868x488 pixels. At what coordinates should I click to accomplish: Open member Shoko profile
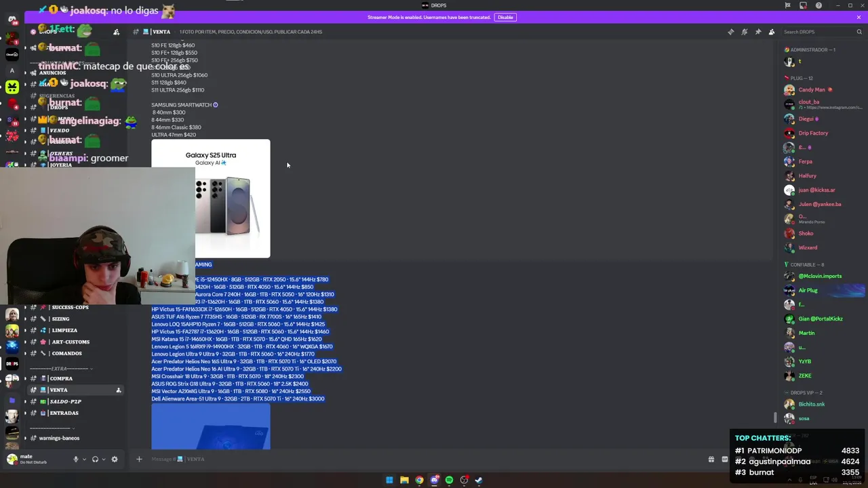pos(806,233)
